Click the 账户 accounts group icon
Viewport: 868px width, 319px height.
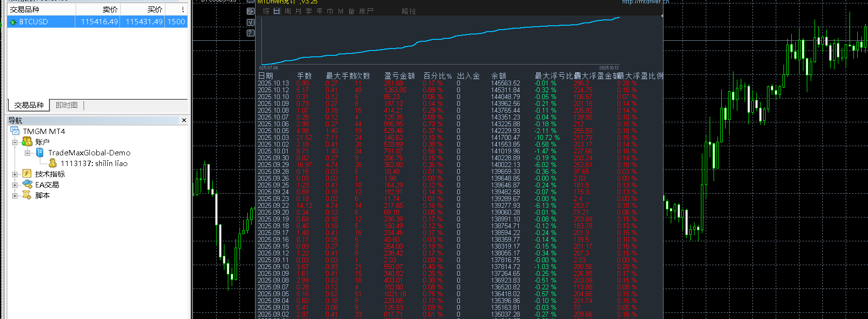pyautogui.click(x=27, y=142)
